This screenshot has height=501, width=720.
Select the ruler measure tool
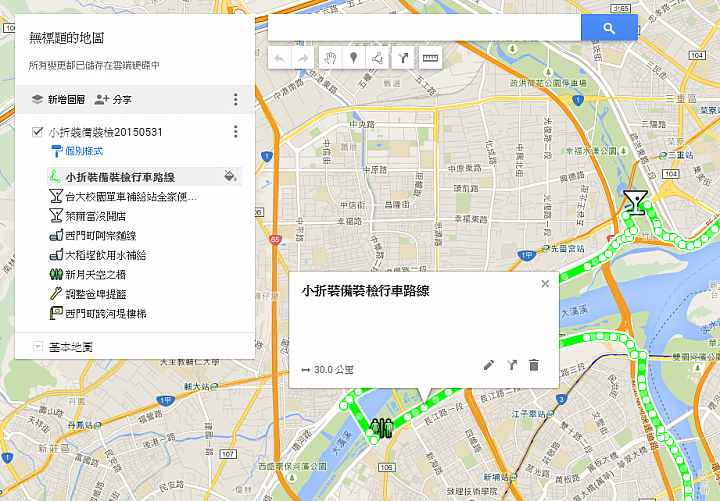tap(430, 58)
